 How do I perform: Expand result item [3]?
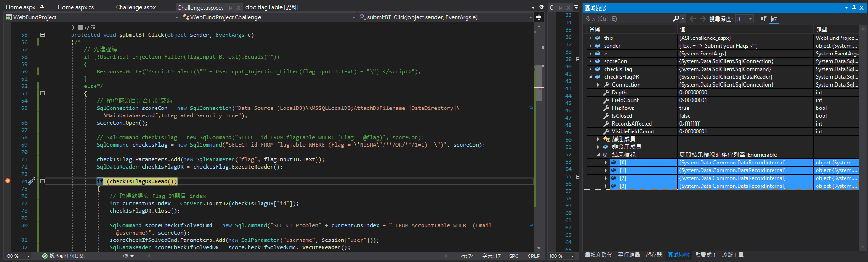[x=606, y=186]
